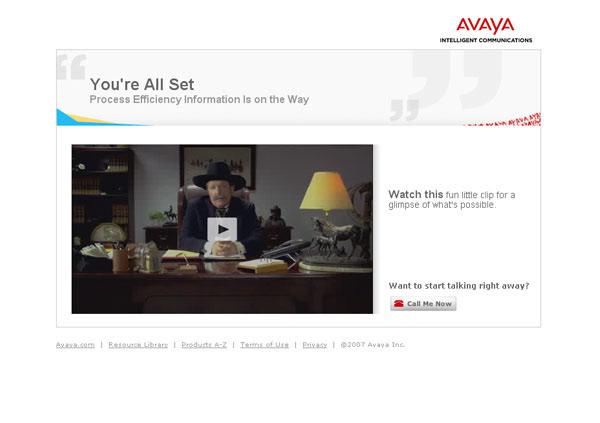The image size is (600, 423).
Task: Click the You're All Set heading
Action: point(142,84)
